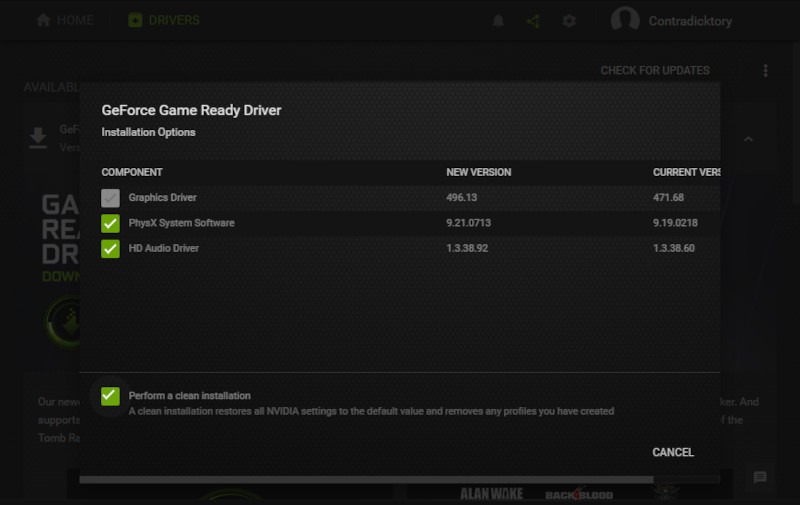This screenshot has height=505, width=800.
Task: Open the Contradicktory account dropdown
Action: pos(691,21)
